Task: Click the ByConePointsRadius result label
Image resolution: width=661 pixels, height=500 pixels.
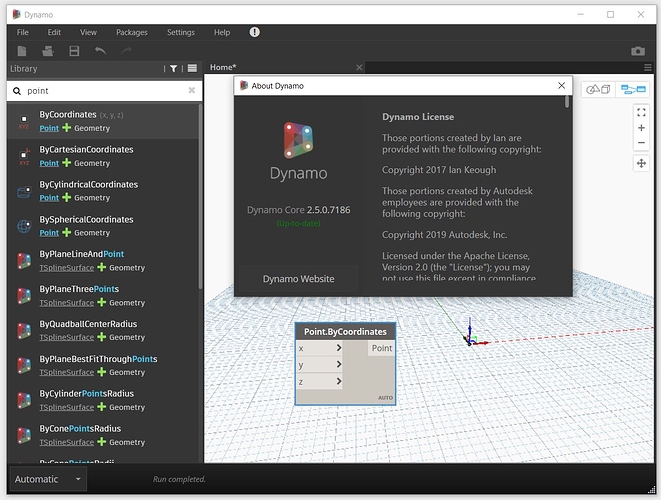Action: click(80, 428)
